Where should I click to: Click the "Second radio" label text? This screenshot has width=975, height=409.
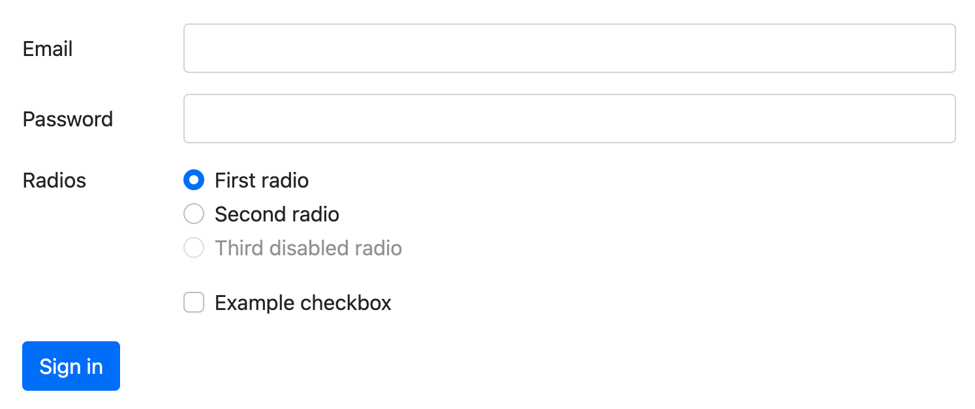pyautogui.click(x=277, y=214)
